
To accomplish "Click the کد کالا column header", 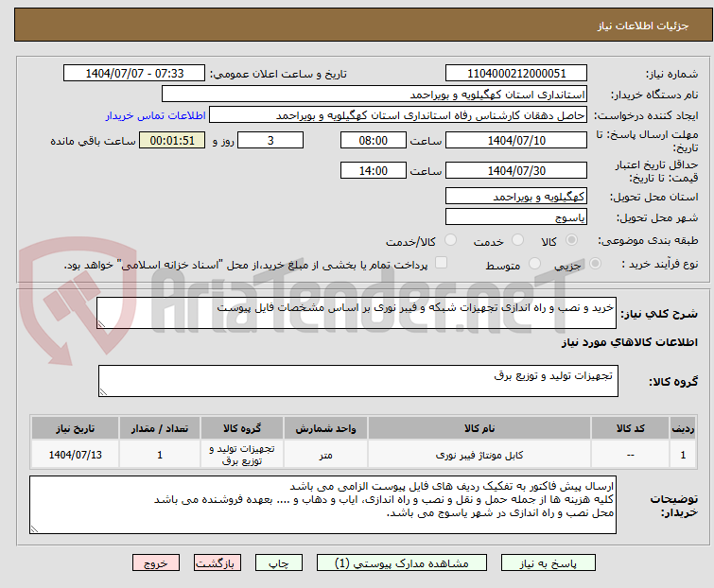I will tap(630, 428).
